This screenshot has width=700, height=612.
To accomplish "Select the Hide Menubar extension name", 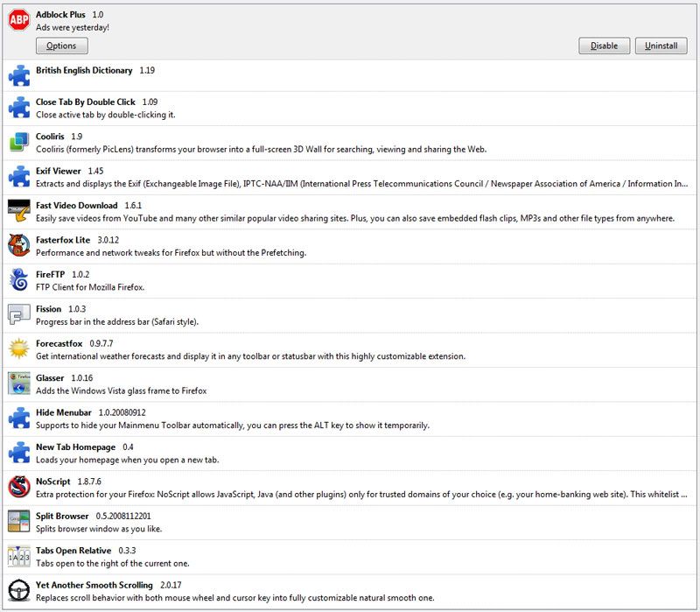I will (63, 412).
